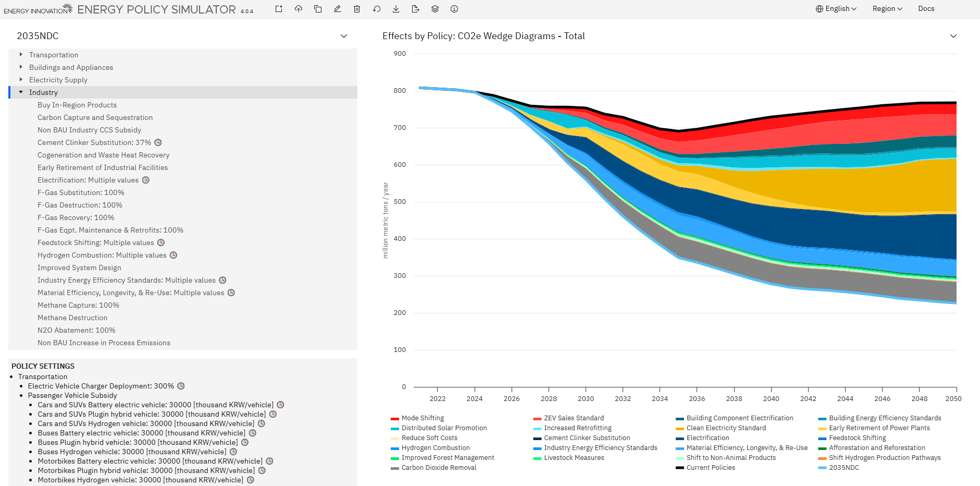Open the layers stack icon
This screenshot has height=486, width=980.
click(435, 9)
